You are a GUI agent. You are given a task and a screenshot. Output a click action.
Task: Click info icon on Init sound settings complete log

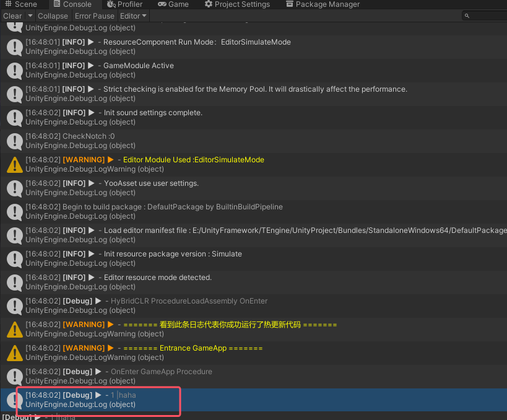[14, 117]
